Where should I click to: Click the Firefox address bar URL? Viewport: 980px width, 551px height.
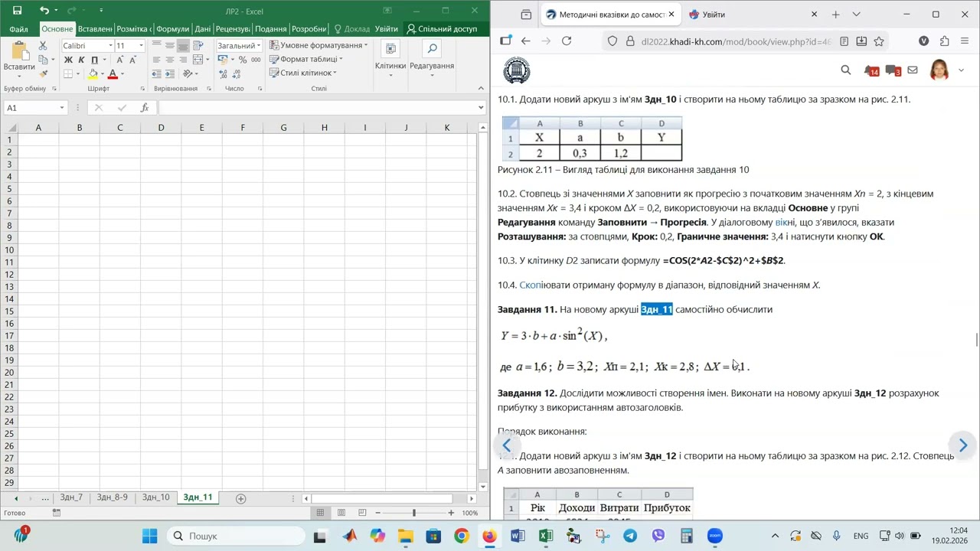pyautogui.click(x=736, y=41)
